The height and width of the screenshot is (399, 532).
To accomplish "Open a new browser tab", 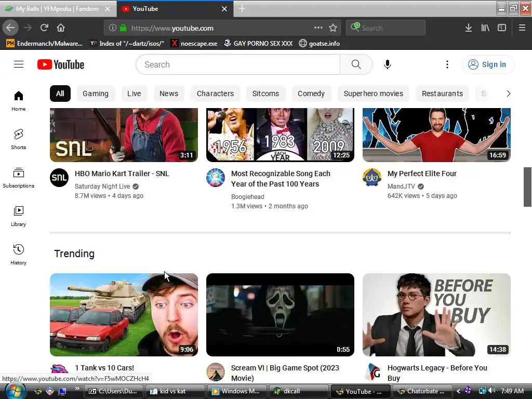I will [242, 8].
